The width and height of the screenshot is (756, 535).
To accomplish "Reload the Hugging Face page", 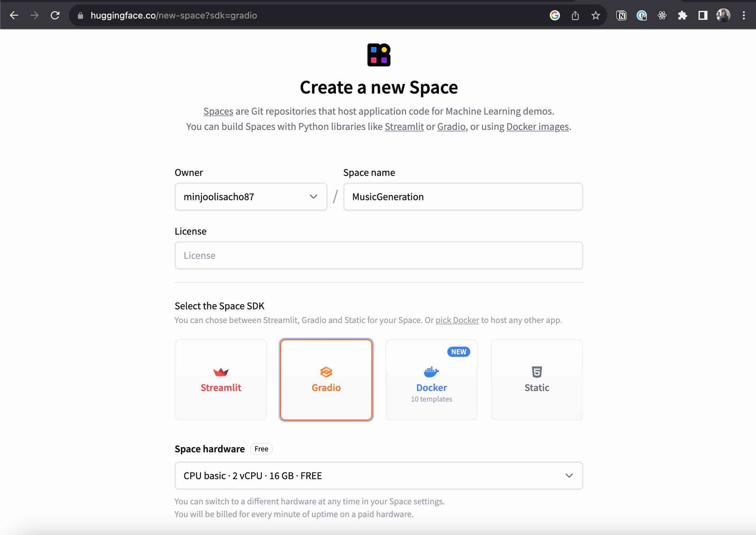I will pyautogui.click(x=55, y=15).
